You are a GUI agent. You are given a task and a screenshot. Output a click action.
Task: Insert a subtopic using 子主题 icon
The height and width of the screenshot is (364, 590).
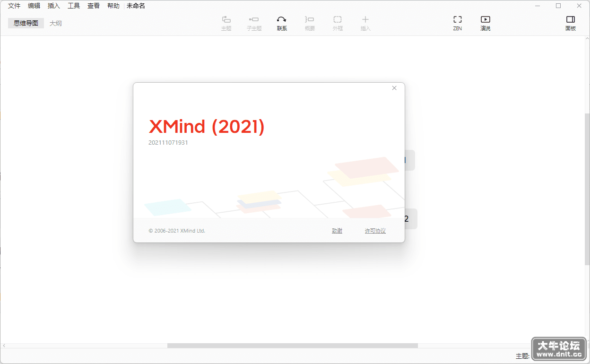pyautogui.click(x=254, y=23)
